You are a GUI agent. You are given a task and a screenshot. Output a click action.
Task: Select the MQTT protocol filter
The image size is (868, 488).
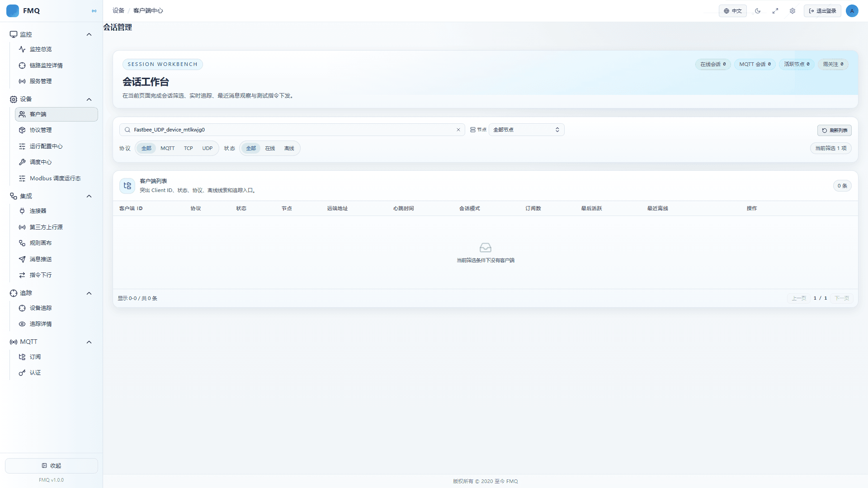coord(167,148)
